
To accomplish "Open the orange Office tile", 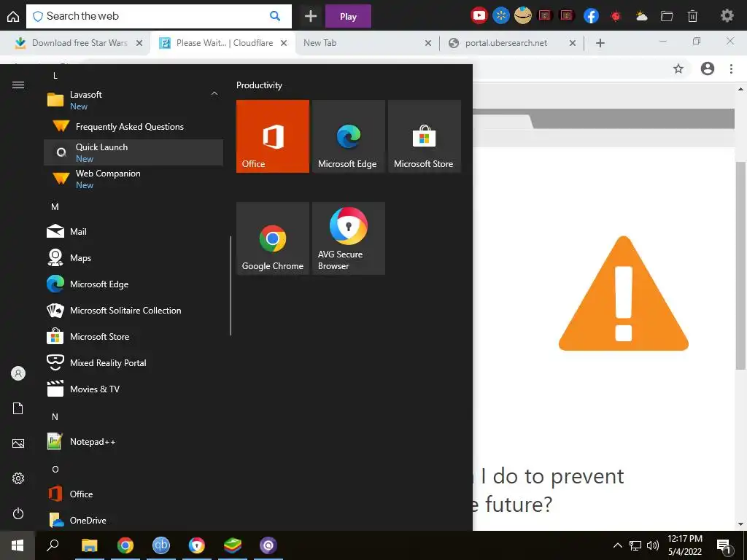I will tap(273, 136).
